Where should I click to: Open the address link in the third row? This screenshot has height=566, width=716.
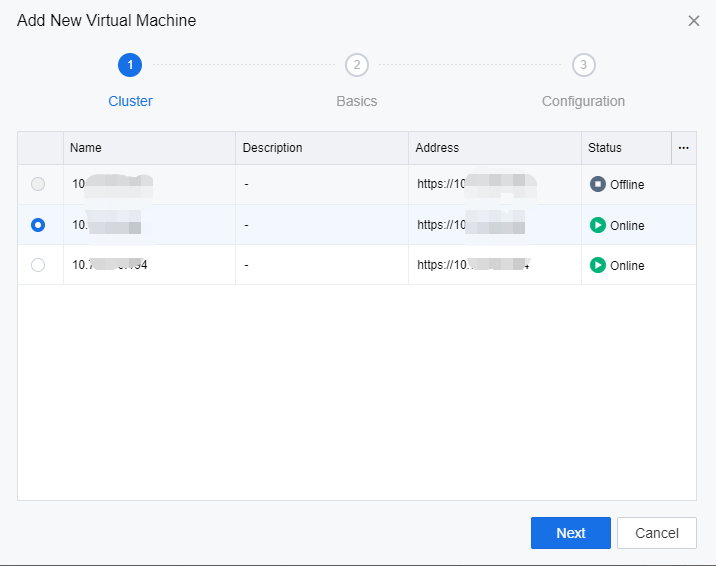click(x=472, y=265)
